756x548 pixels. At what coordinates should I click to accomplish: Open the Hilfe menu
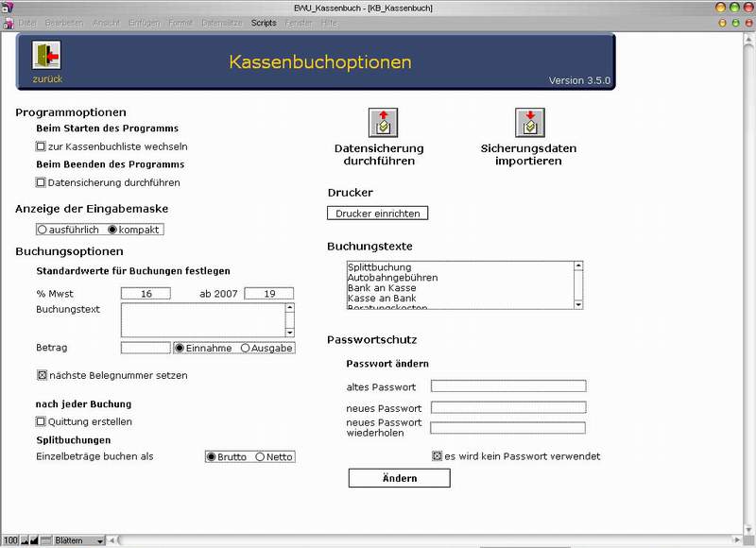pyautogui.click(x=329, y=23)
